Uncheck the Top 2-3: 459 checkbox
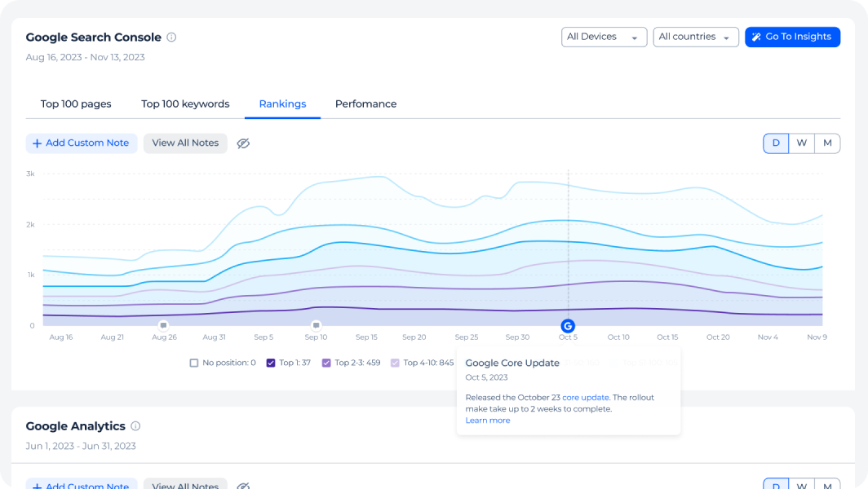This screenshot has width=868, height=489. pyautogui.click(x=326, y=363)
